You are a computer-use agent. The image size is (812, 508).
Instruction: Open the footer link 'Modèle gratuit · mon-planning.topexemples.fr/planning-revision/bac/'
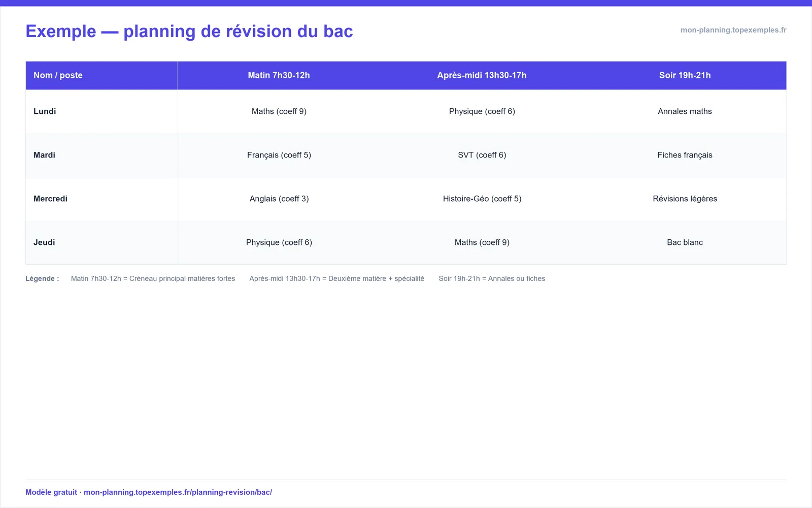pyautogui.click(x=149, y=492)
